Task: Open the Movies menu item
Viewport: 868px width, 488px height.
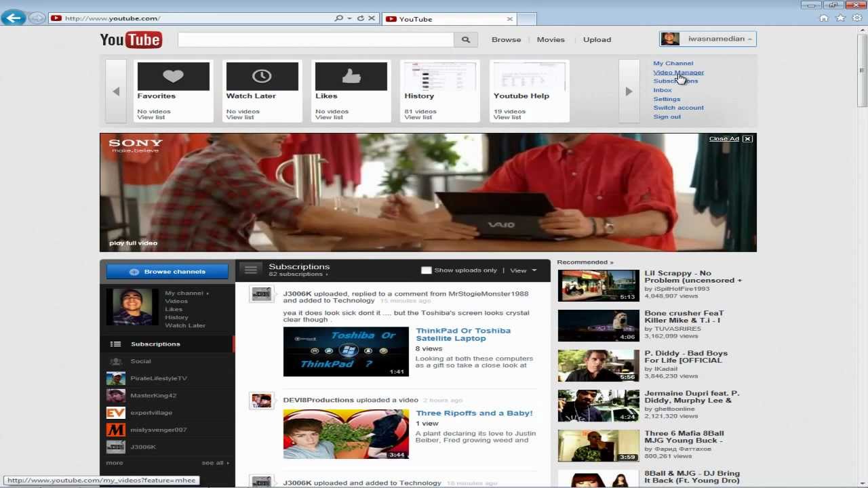Action: [551, 39]
